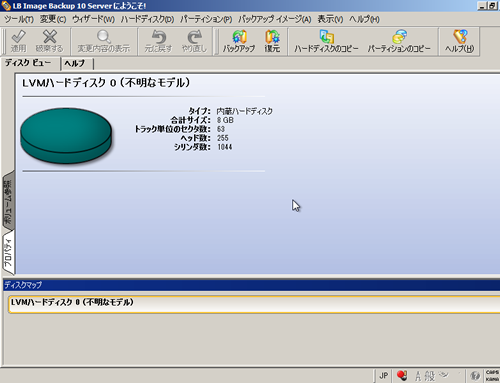Click the 破棄する (Discard) X icon
The height and width of the screenshot is (383, 500).
click(x=50, y=37)
